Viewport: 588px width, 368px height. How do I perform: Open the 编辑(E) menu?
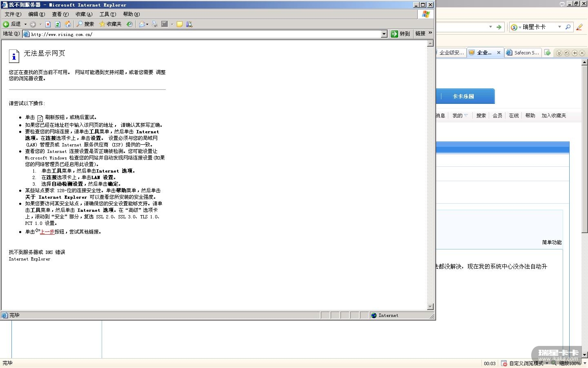coord(37,14)
